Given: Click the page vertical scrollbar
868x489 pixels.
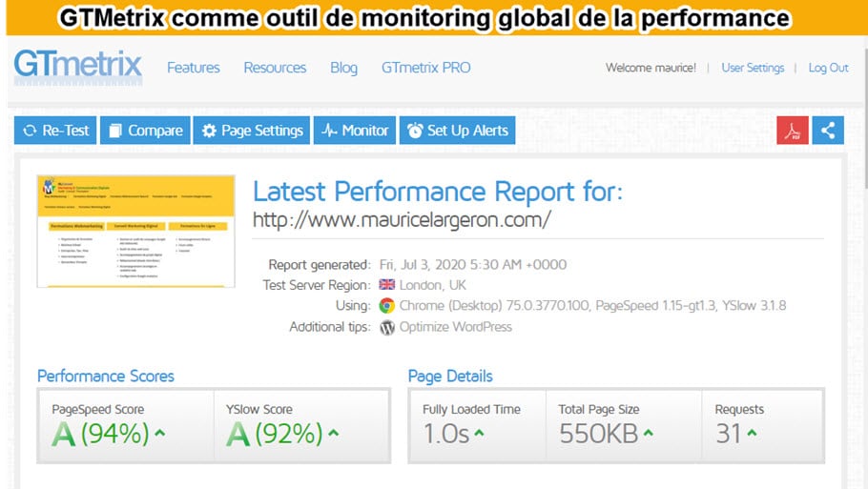Looking at the screenshot, I should pyautogui.click(x=865, y=116).
